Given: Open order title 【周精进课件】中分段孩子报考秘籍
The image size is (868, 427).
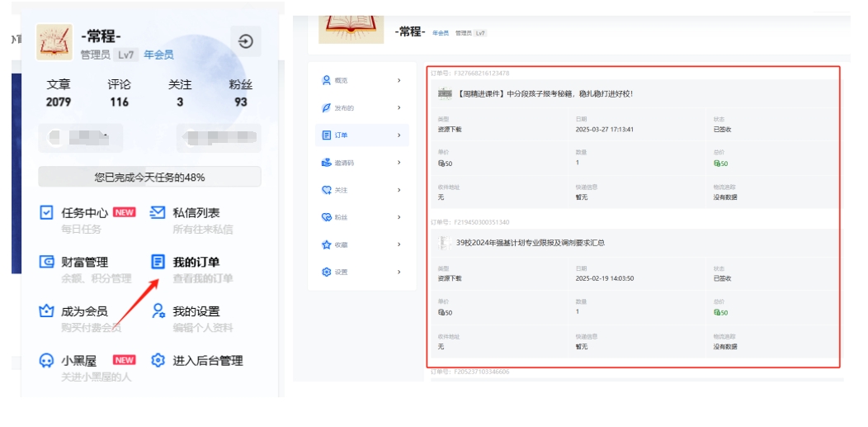Looking at the screenshot, I should click(545, 93).
